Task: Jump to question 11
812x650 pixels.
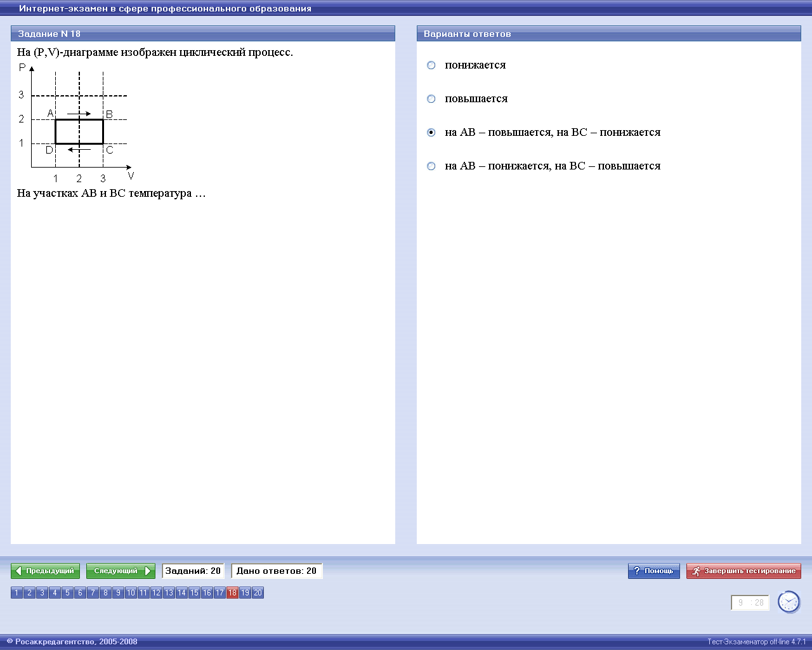Action: pos(143,593)
